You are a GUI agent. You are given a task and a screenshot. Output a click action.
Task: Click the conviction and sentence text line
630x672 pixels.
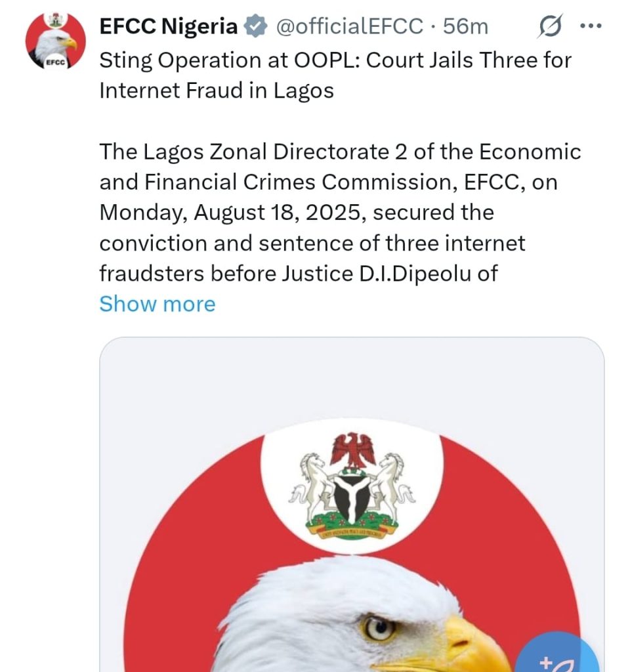pyautogui.click(x=312, y=243)
